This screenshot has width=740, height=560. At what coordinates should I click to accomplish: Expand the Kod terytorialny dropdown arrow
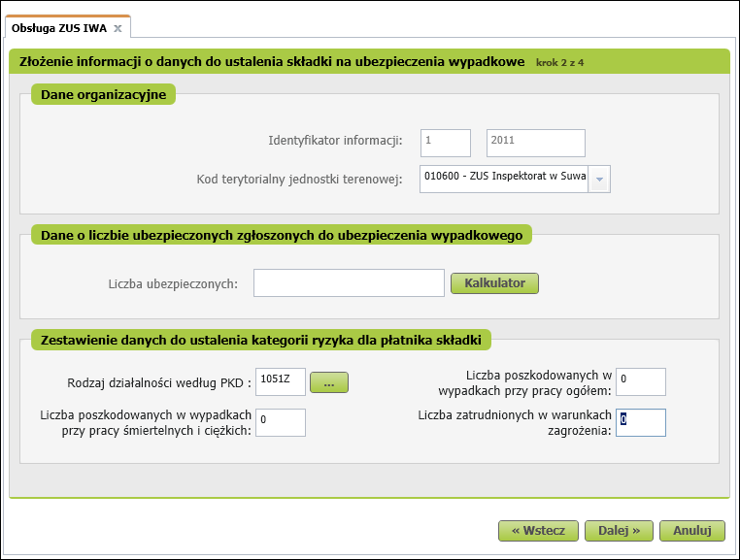coord(599,179)
